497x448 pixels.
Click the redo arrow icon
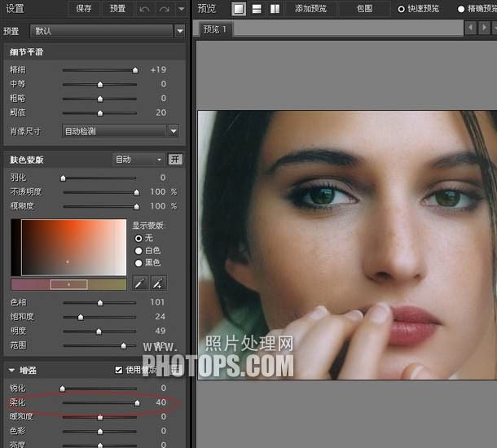[x=165, y=9]
